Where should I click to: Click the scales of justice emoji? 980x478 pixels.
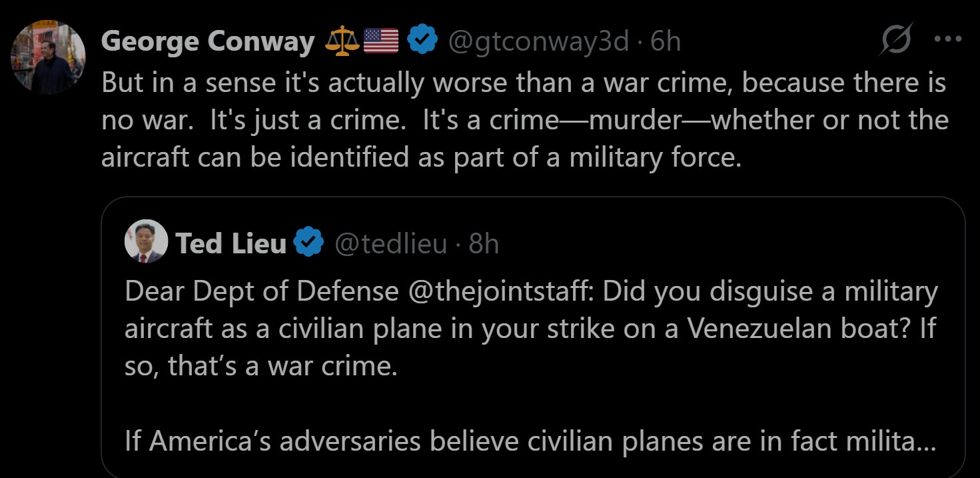341,42
